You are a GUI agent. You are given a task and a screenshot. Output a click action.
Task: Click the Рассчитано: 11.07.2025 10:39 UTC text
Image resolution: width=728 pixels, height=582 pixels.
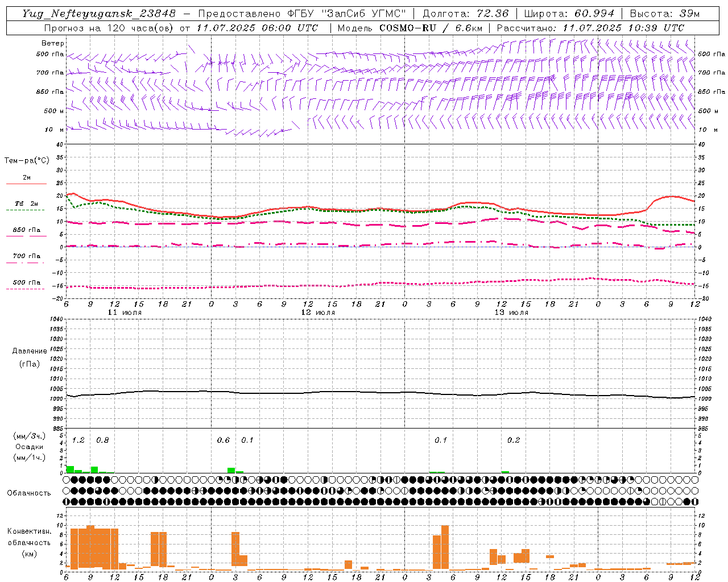click(590, 28)
